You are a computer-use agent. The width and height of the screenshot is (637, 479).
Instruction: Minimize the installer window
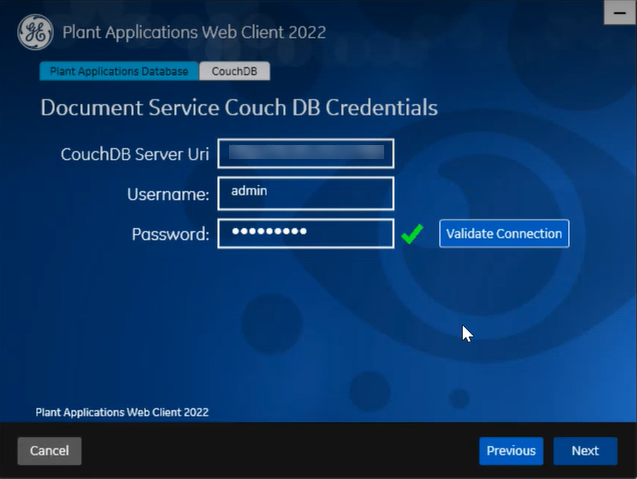pyautogui.click(x=620, y=13)
